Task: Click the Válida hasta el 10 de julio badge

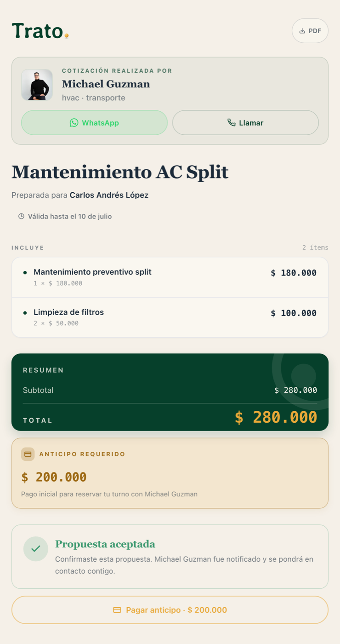Action: click(x=65, y=216)
